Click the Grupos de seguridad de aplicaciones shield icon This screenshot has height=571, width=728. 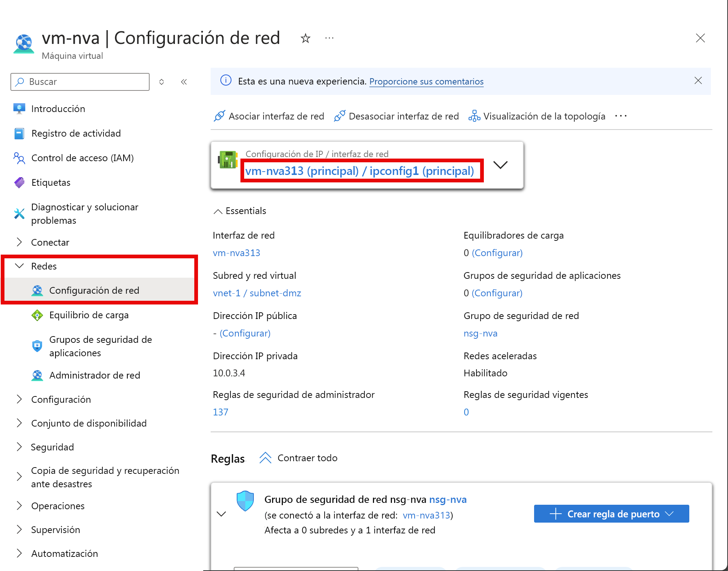pyautogui.click(x=37, y=346)
